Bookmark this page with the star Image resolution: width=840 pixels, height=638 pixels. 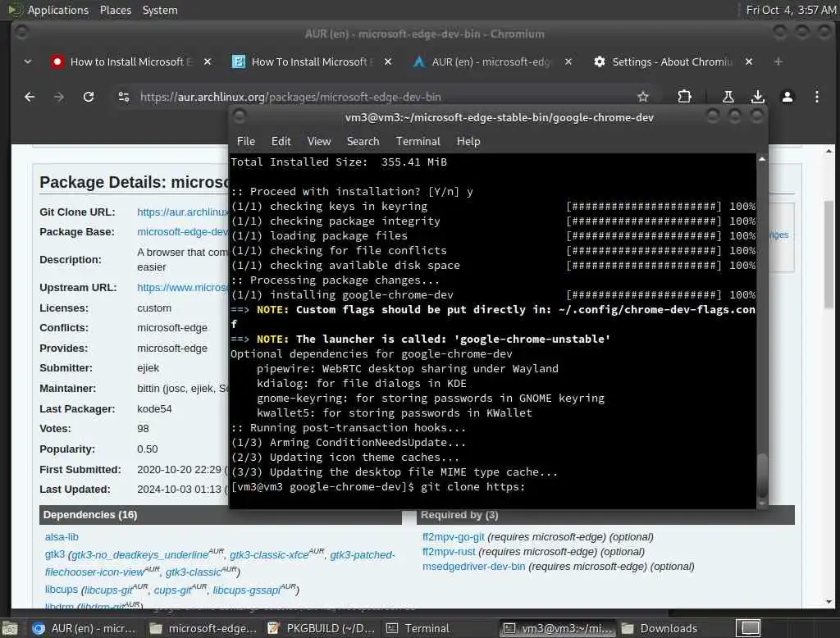tap(643, 97)
